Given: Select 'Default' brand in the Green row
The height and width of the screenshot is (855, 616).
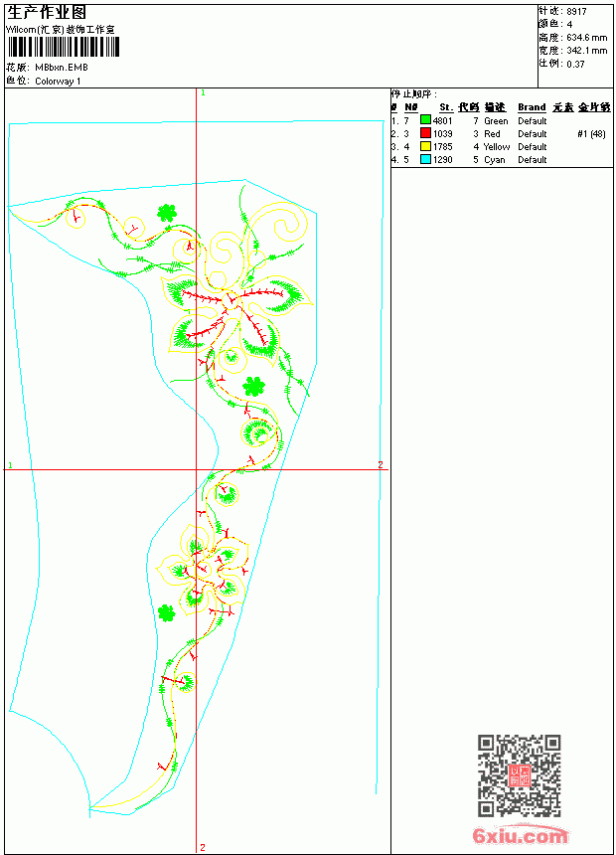Looking at the screenshot, I should tap(533, 120).
